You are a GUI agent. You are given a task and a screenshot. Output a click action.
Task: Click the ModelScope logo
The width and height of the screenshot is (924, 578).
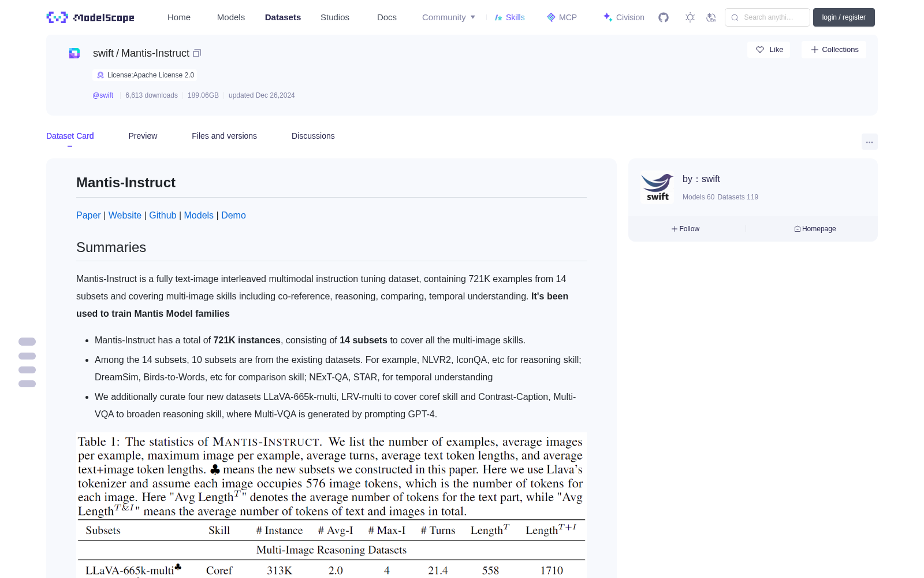tap(91, 17)
